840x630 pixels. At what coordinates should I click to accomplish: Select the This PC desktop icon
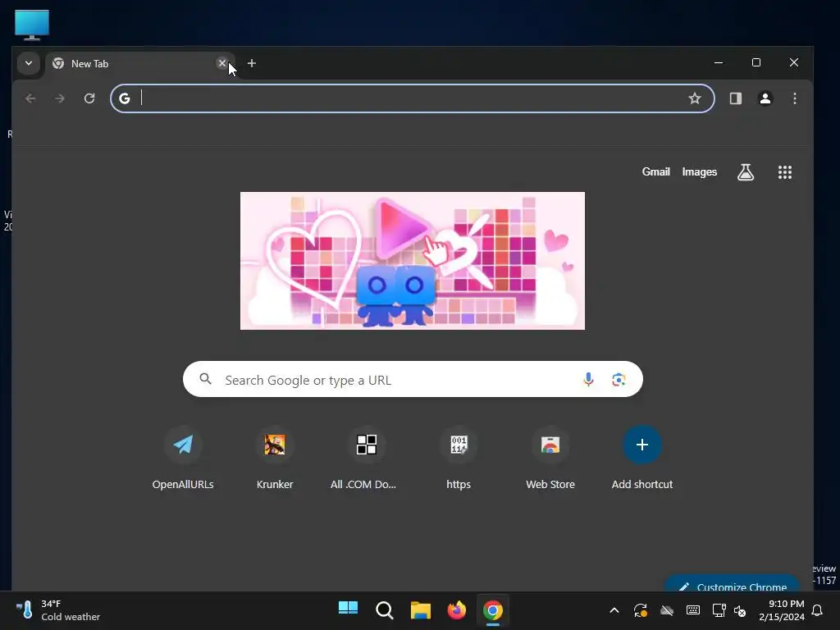coord(32,25)
